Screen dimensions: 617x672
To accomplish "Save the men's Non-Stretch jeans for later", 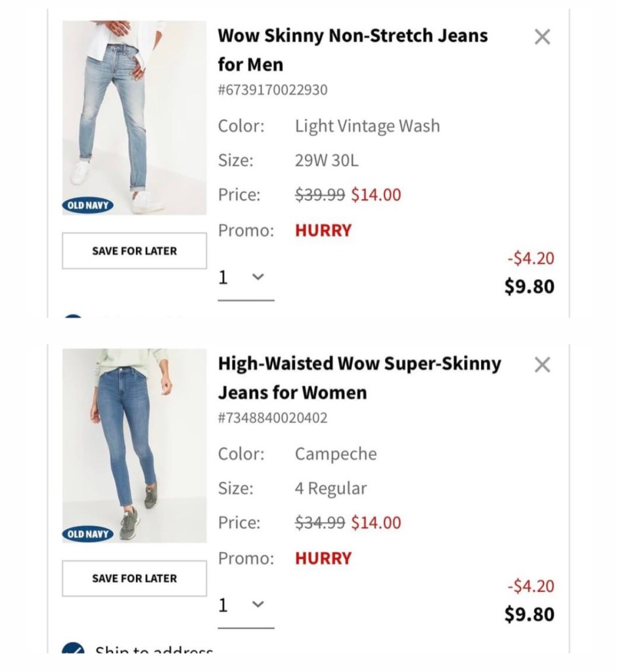I will point(134,251).
